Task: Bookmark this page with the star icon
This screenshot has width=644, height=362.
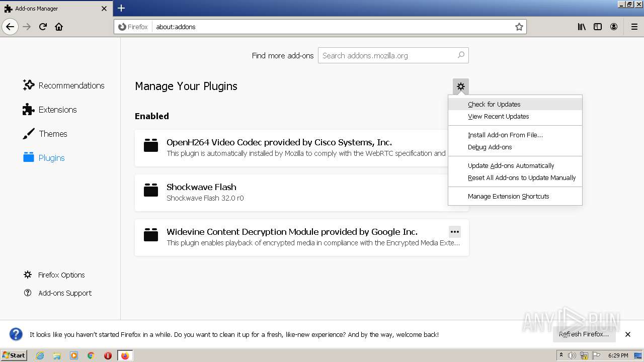Action: click(519, 27)
